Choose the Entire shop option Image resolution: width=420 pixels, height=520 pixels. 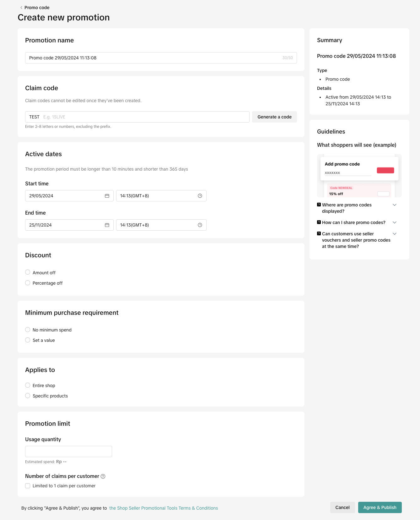click(28, 385)
